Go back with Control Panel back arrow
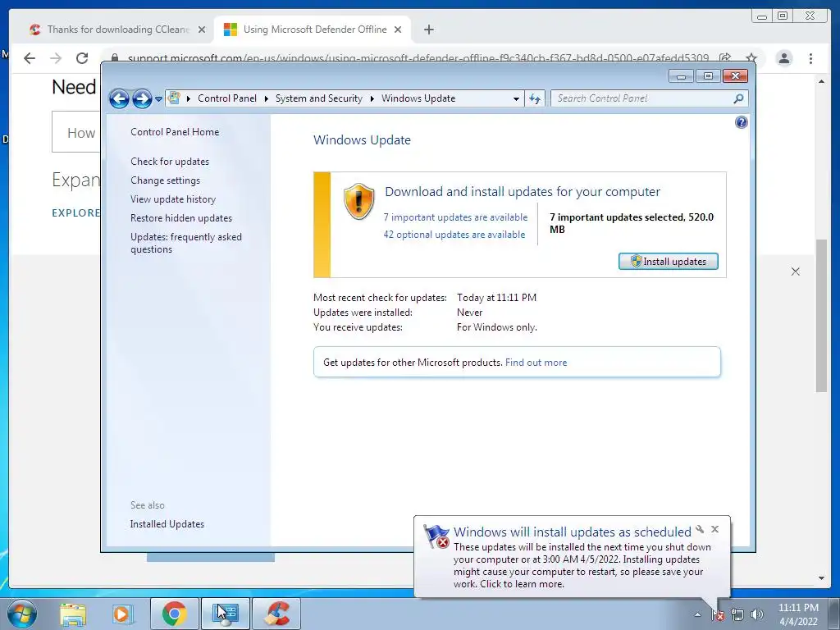Image resolution: width=840 pixels, height=630 pixels. click(x=119, y=98)
